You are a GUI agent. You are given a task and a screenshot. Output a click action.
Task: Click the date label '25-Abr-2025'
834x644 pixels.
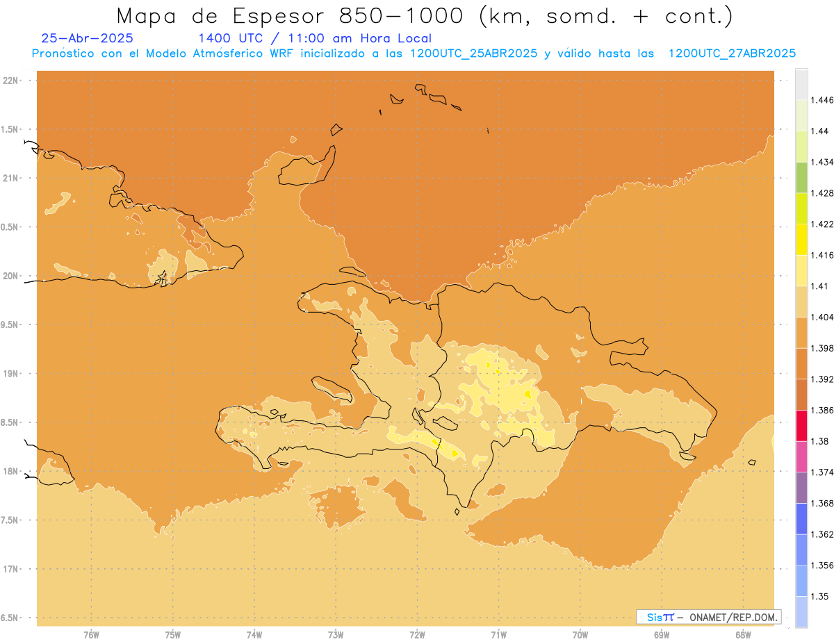pos(88,38)
